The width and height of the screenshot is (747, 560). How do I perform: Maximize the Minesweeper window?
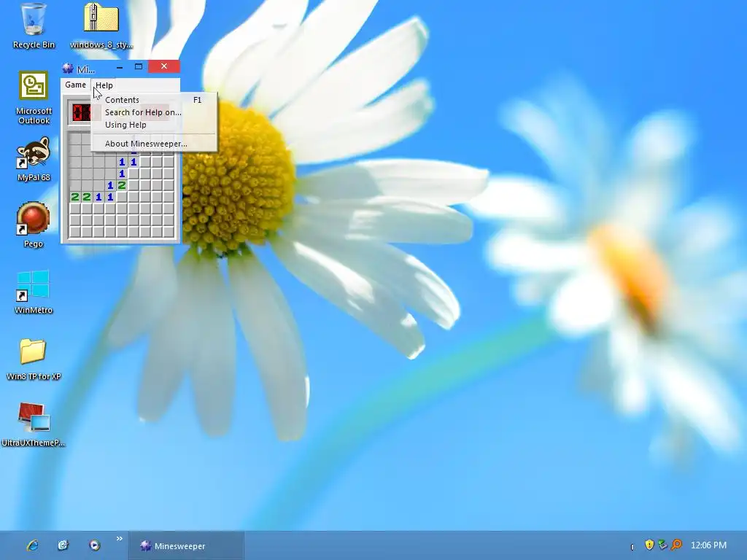(138, 66)
